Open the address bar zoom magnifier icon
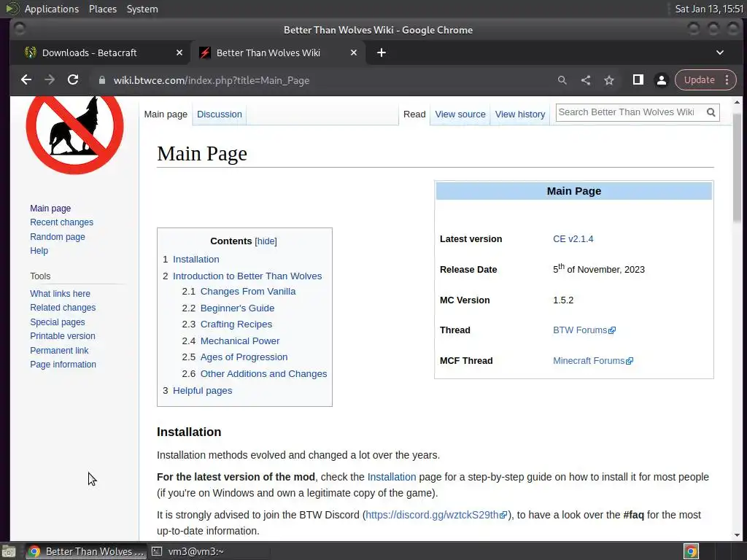Screen dimensions: 747x560 (x=562, y=80)
